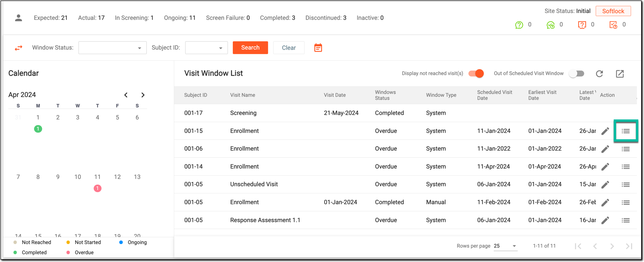The image size is (644, 262).
Task: Click the Windows Status column header
Action: (385, 95)
